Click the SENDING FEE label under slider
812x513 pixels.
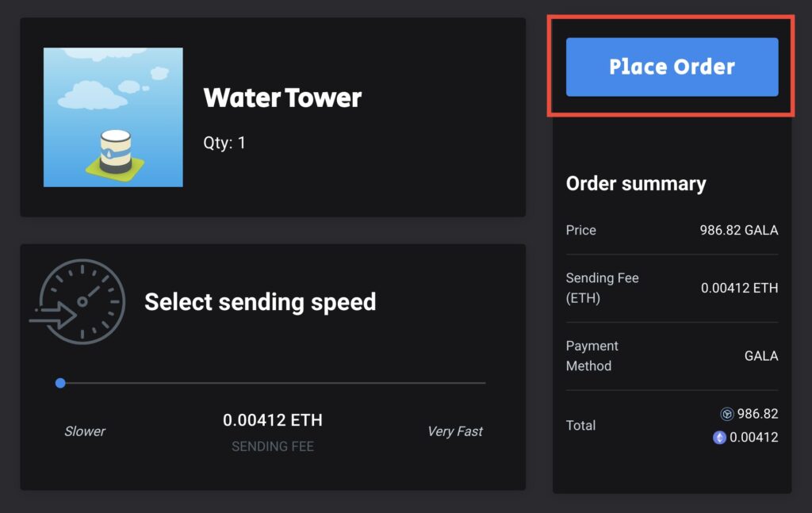point(273,446)
